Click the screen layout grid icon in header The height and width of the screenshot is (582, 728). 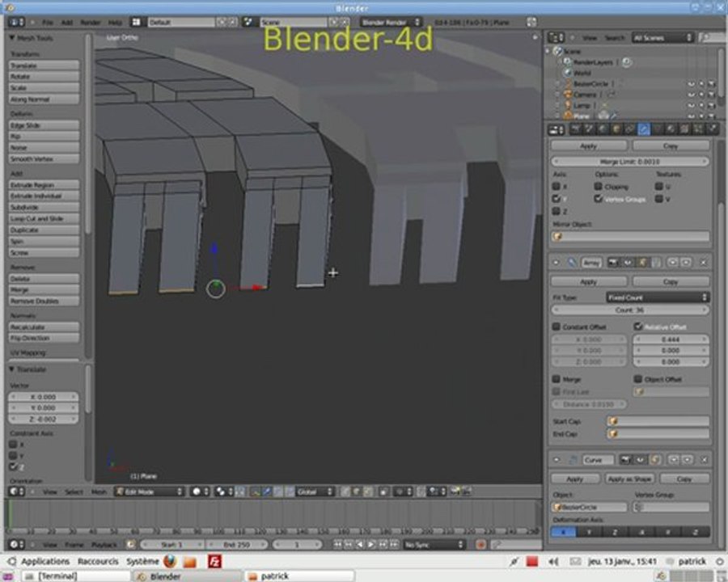[x=136, y=22]
